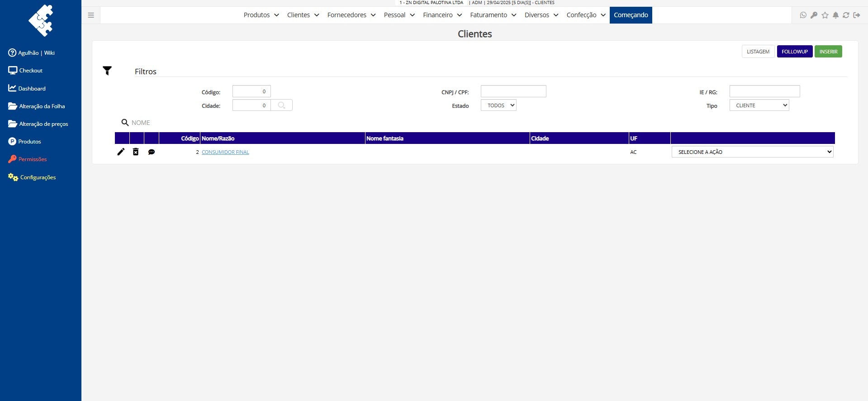
Task: Open the Tipo CLIENTE dropdown
Action: 759,105
